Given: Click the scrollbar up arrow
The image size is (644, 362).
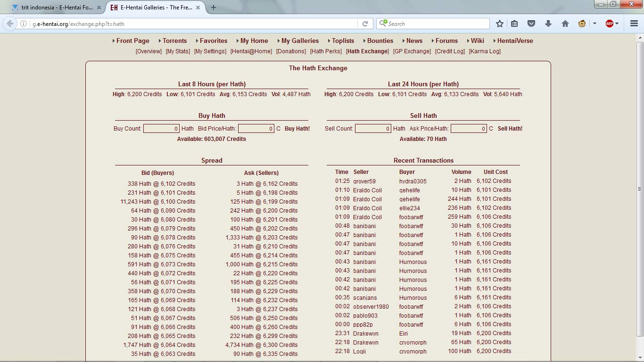Looking at the screenshot, I should pos(640,37).
